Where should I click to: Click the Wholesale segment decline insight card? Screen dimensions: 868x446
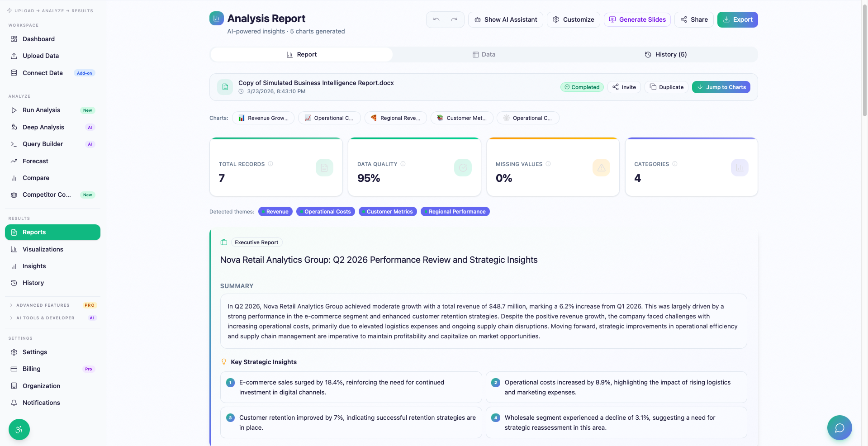(616, 422)
